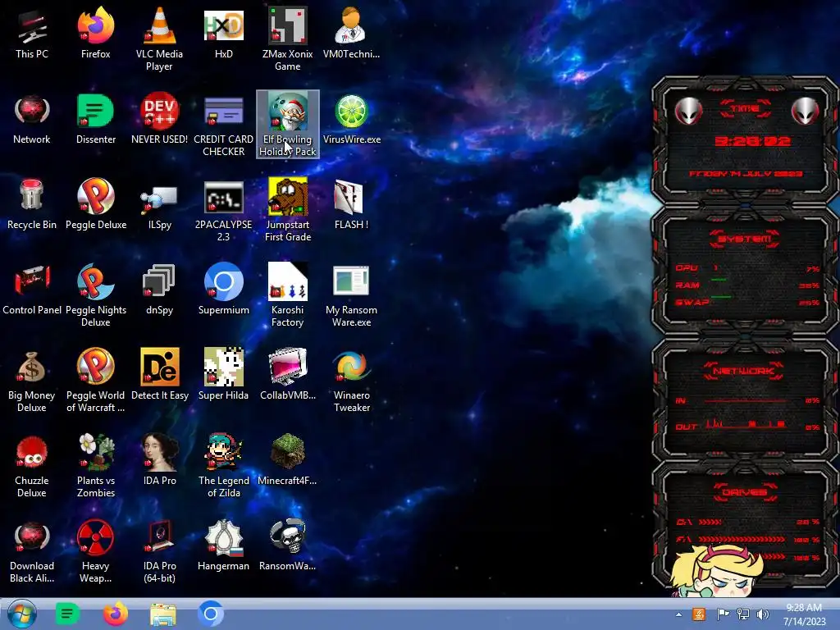Click the DRIVES widget header
The image size is (840, 630).
pyautogui.click(x=744, y=492)
